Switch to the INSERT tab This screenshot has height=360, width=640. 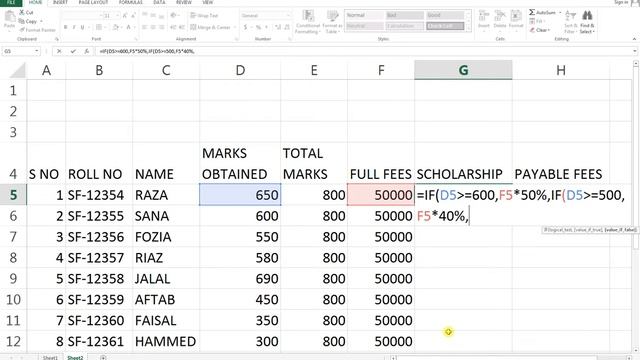60,2
